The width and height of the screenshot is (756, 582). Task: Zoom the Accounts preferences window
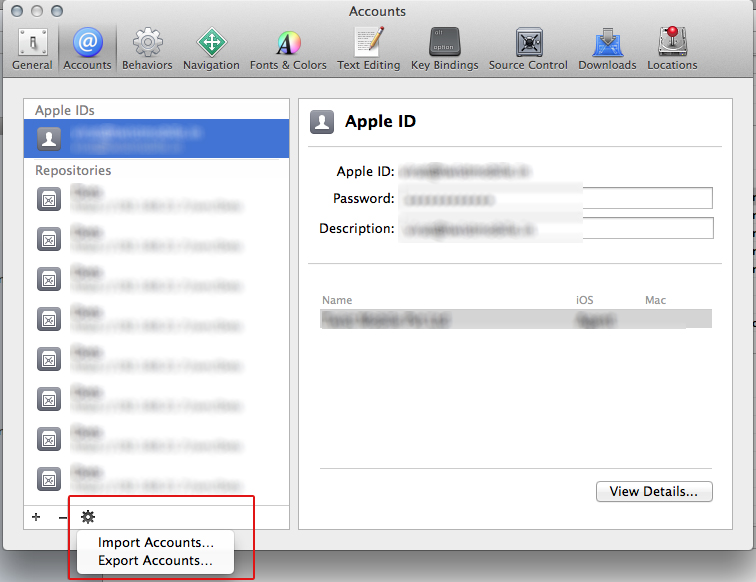(57, 11)
